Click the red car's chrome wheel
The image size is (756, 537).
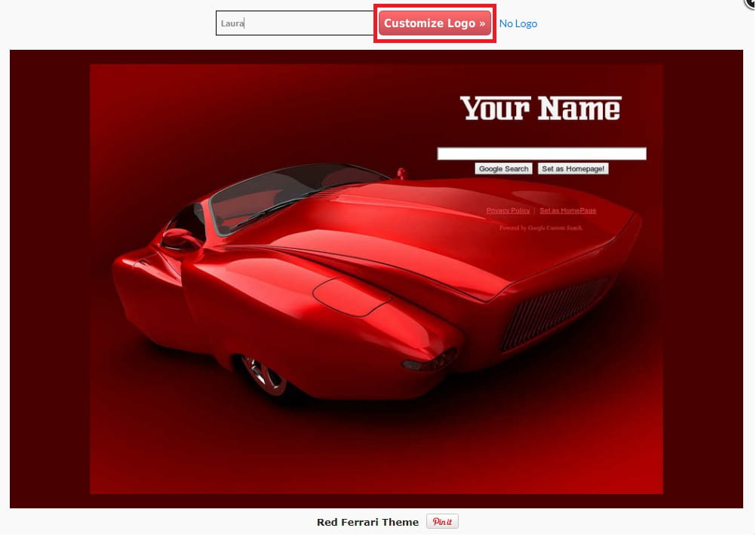pos(263,373)
